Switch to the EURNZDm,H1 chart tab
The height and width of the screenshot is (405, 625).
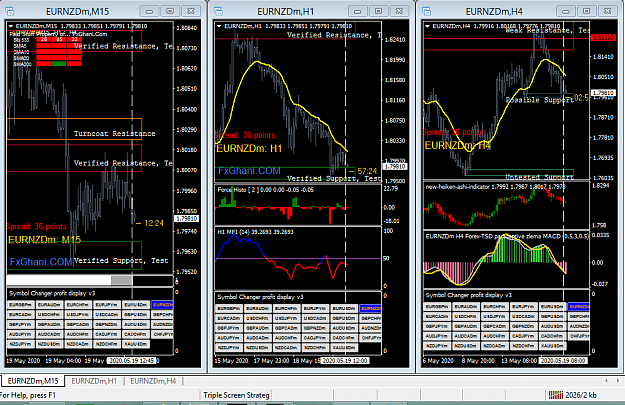click(94, 381)
